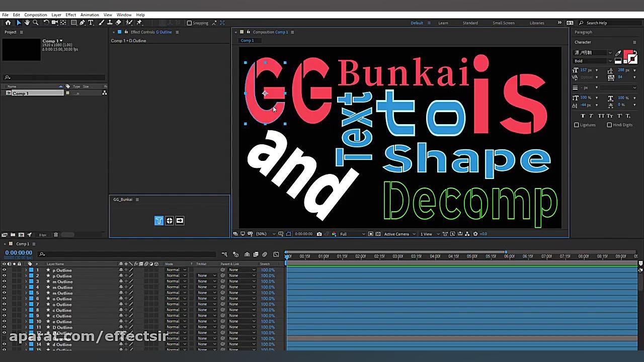Click the Small Screen workspace label
This screenshot has height=362, width=644.
click(504, 23)
